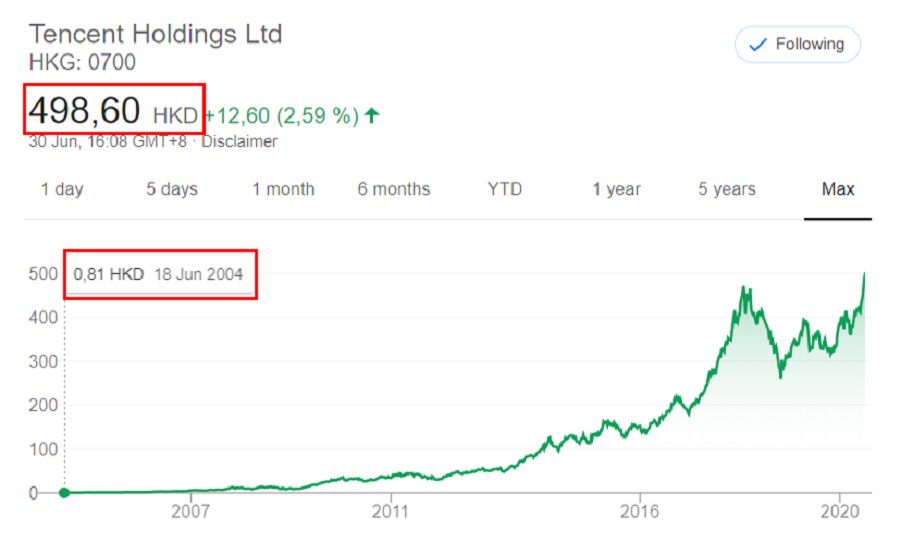Switch to the 5 years tab
The height and width of the screenshot is (555, 900).
(727, 189)
